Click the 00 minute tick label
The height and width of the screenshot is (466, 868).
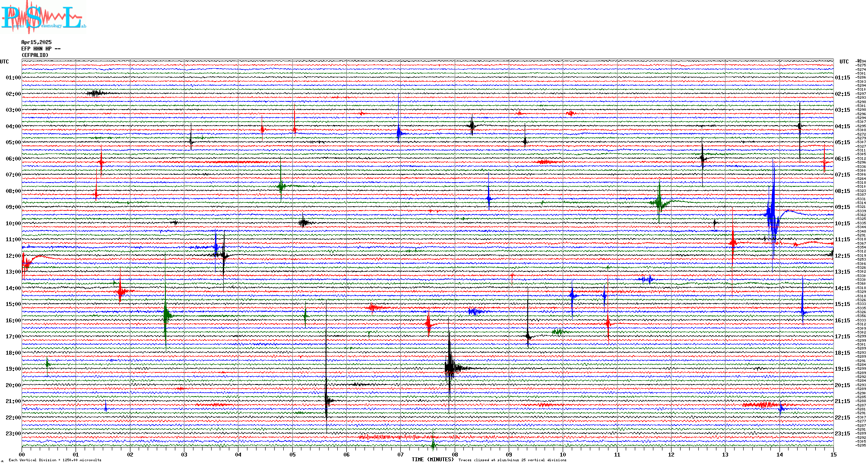pyautogui.click(x=22, y=454)
